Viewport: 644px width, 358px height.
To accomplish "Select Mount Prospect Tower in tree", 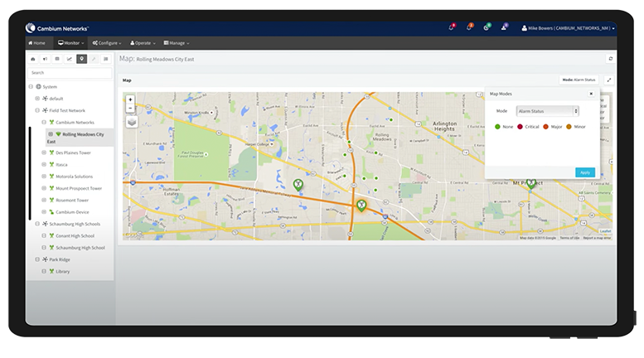I will coord(79,188).
